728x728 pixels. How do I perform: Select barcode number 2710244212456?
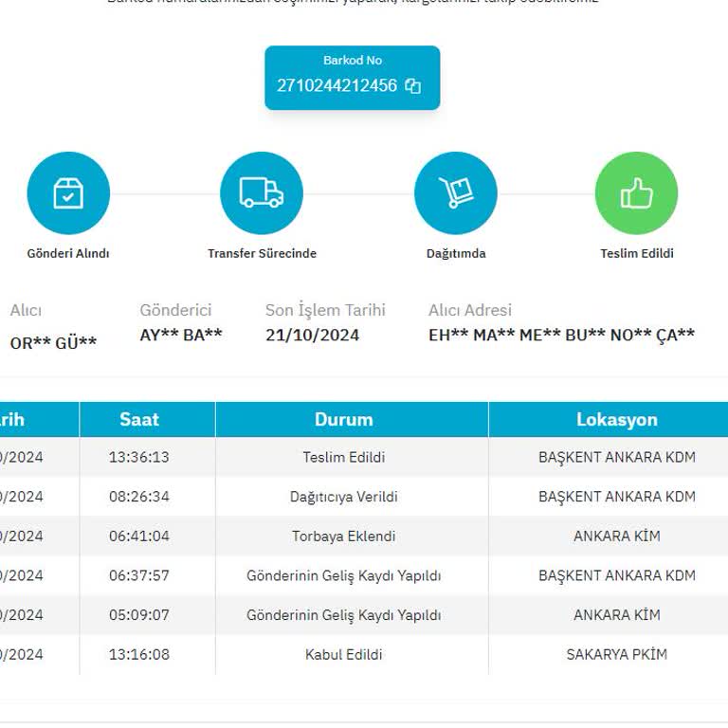337,85
